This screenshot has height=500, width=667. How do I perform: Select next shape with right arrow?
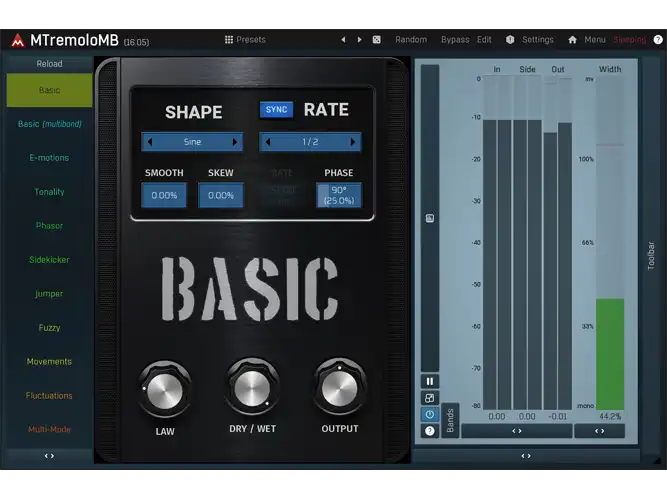(x=234, y=142)
